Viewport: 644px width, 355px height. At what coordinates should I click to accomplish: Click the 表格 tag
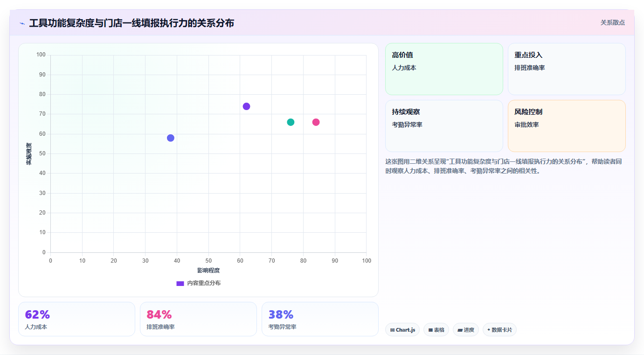click(x=436, y=330)
